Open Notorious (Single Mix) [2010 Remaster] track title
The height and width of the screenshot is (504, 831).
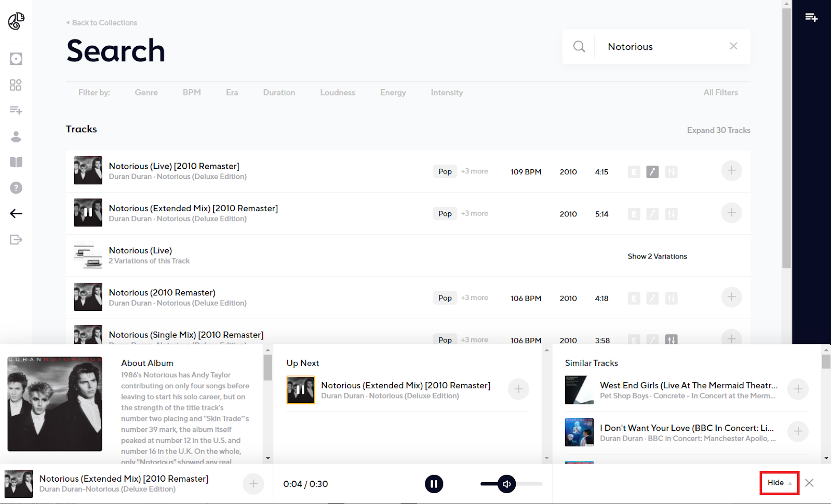click(186, 335)
